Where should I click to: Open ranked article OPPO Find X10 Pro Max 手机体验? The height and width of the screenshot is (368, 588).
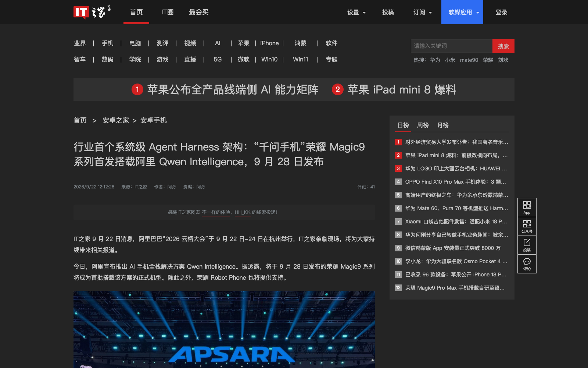[456, 182]
